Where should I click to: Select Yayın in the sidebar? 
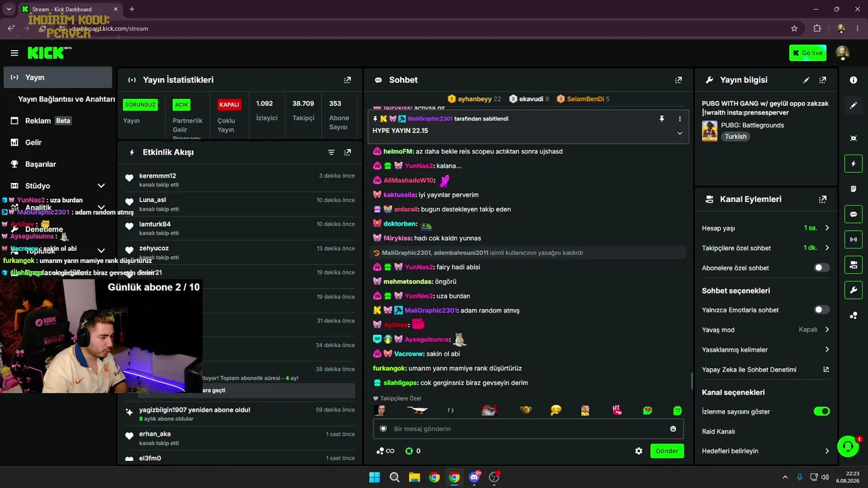[x=58, y=77]
